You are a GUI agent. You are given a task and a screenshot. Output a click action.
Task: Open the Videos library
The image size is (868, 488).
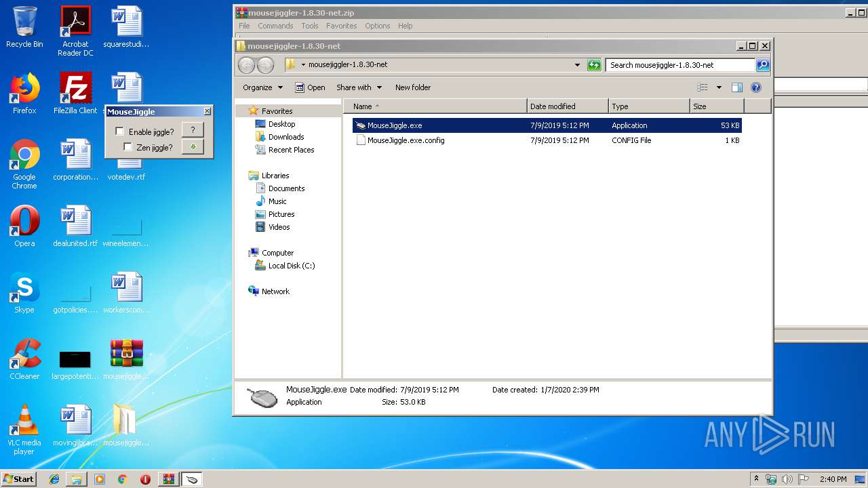(279, 227)
